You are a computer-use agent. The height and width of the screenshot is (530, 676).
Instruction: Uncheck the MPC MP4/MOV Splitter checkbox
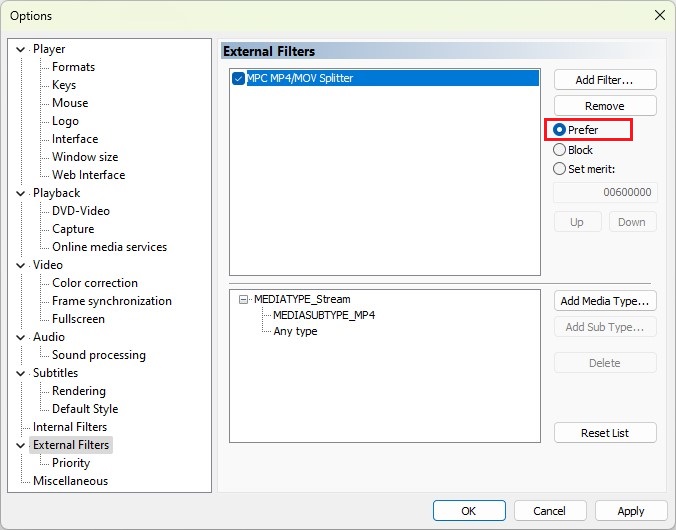[238, 78]
